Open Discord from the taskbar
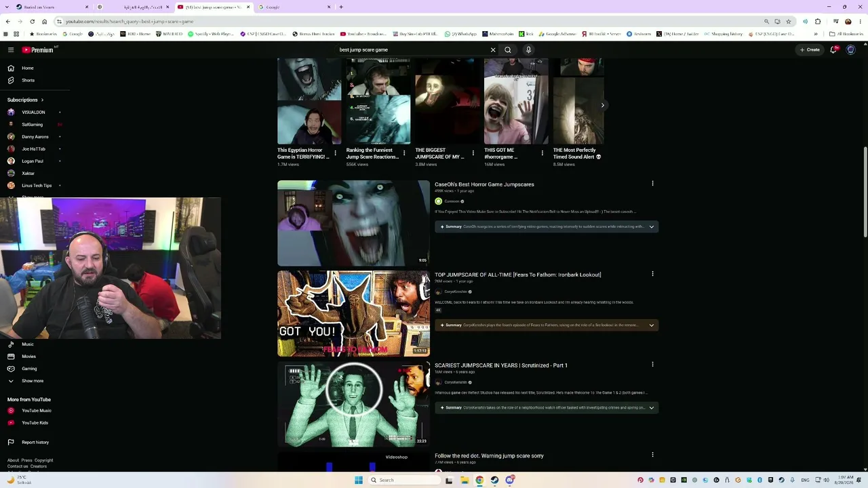Viewport: 868px width, 488px height. (509, 480)
